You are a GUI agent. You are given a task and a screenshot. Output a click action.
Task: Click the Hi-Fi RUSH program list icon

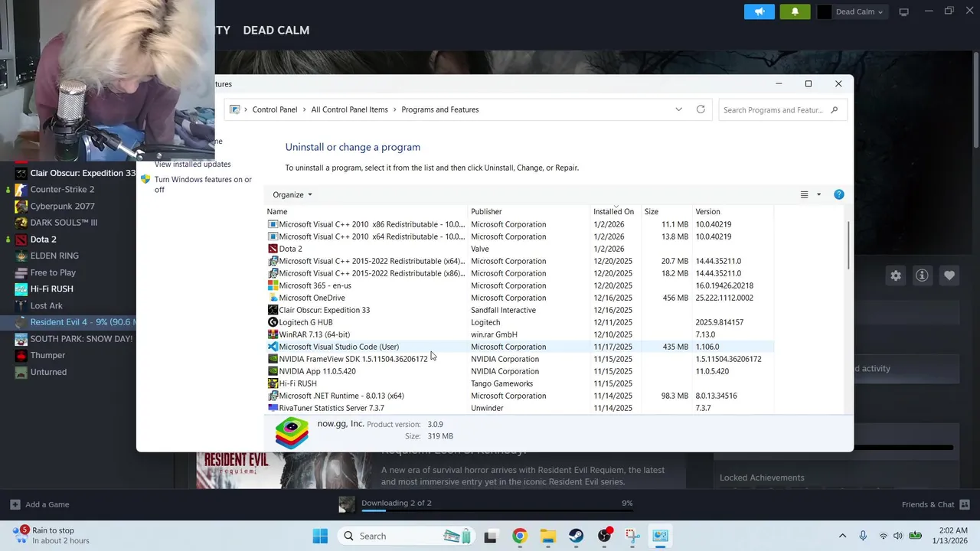coord(273,383)
